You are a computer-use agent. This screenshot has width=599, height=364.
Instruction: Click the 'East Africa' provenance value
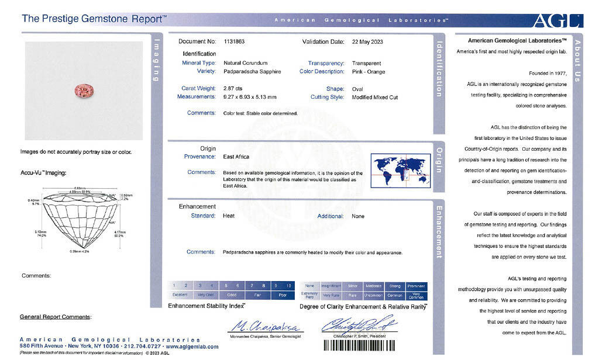coord(236,157)
